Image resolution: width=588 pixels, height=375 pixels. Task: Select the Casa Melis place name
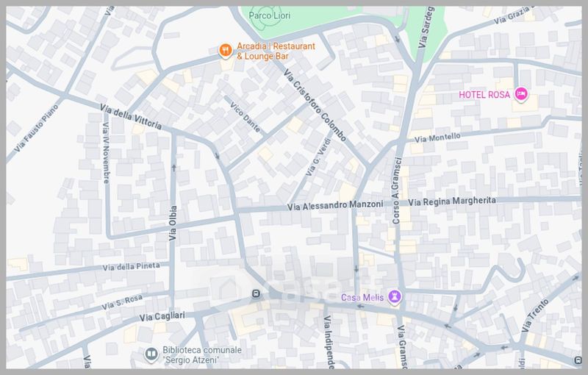tap(363, 297)
